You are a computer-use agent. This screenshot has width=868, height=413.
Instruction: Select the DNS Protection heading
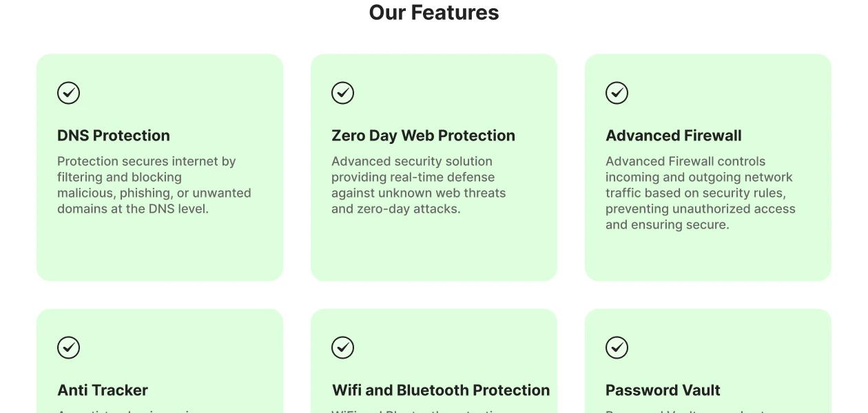(x=114, y=136)
